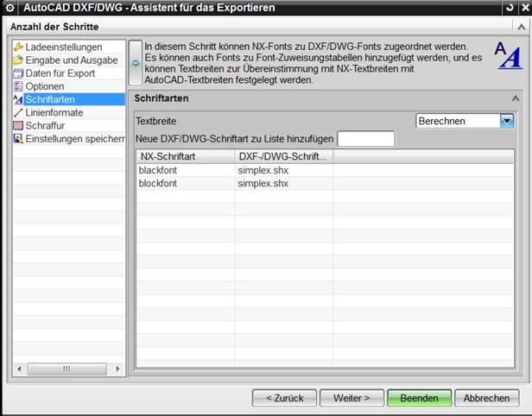
Task: Open the Textbreite dropdown arrow
Action: point(507,122)
